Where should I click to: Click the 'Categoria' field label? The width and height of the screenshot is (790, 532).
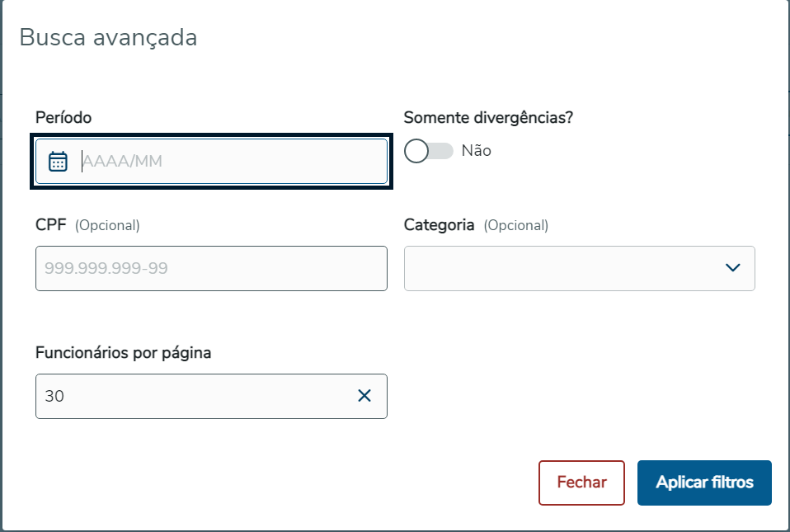[x=439, y=224]
